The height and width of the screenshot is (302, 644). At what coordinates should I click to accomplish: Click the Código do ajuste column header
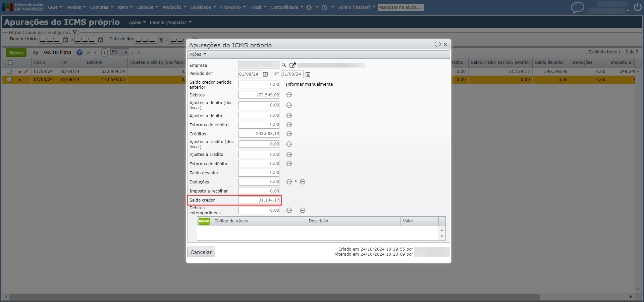(259, 221)
